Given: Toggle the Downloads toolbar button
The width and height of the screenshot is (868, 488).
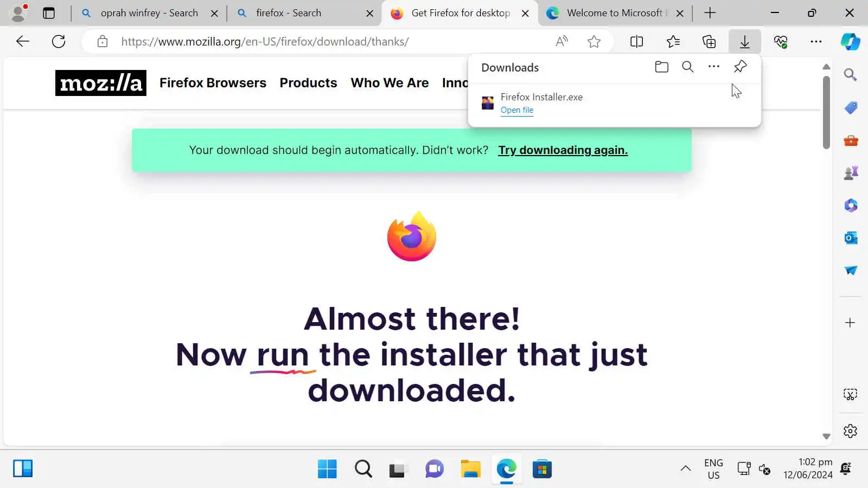Looking at the screenshot, I should [x=745, y=41].
